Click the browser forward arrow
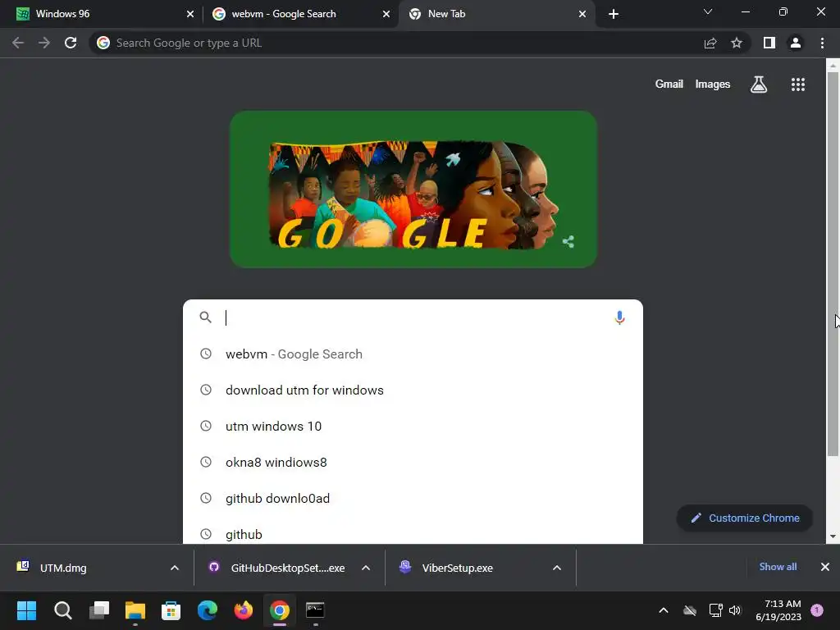Image resolution: width=840 pixels, height=630 pixels. click(44, 43)
